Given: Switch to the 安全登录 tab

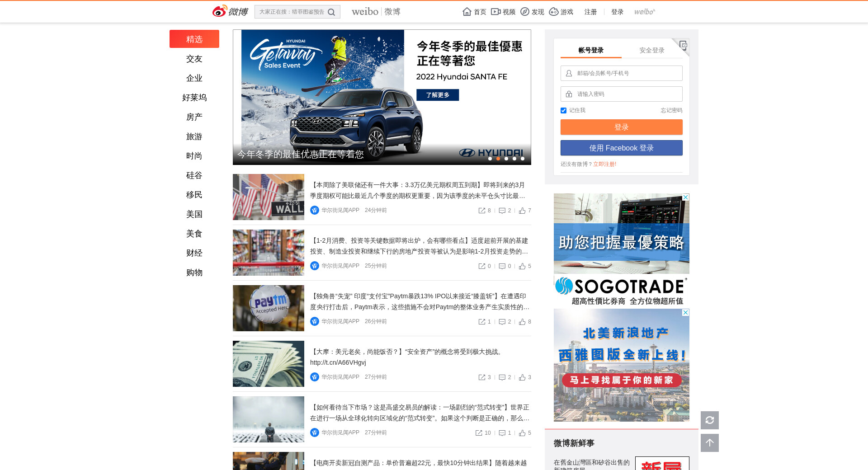Looking at the screenshot, I should pyautogui.click(x=651, y=50).
